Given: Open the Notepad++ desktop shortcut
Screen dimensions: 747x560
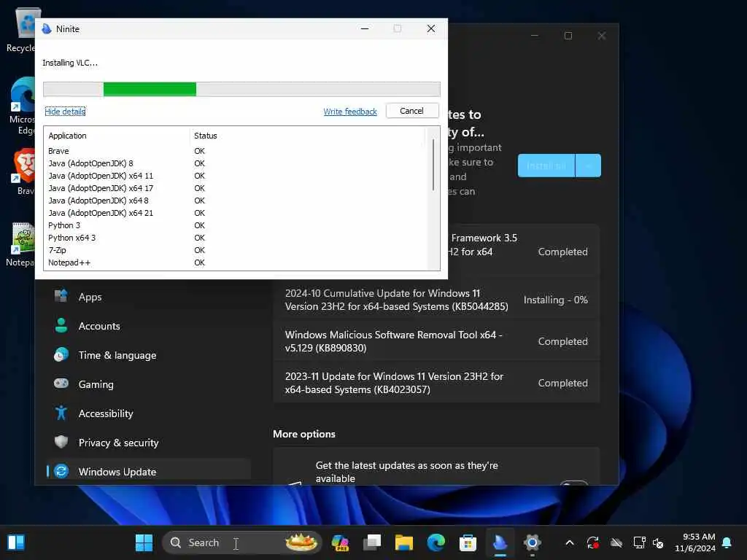Looking at the screenshot, I should coord(21,244).
